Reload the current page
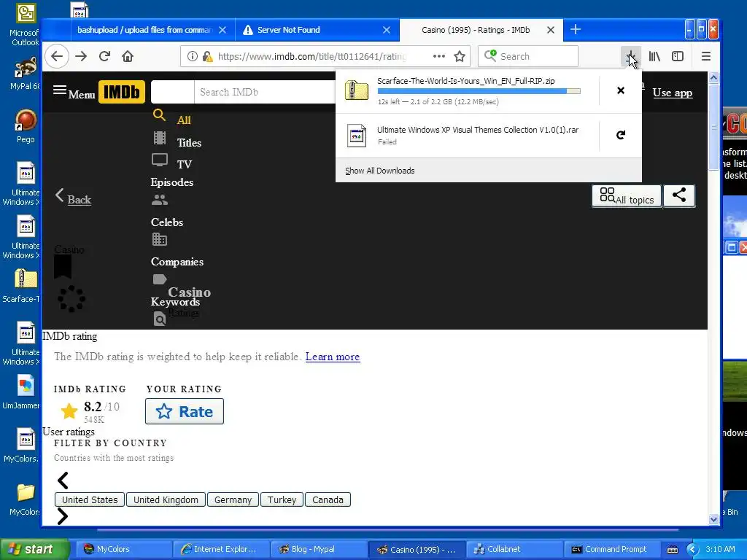Image resolution: width=747 pixels, height=560 pixels. (x=104, y=56)
